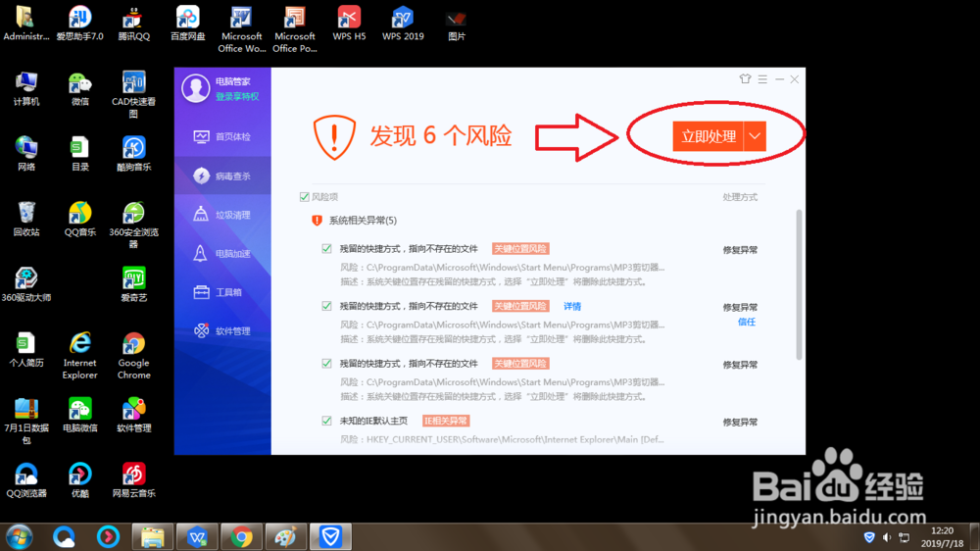Select the 360安全浏览器 desktop icon
This screenshot has height=551, width=980.
coord(133,225)
